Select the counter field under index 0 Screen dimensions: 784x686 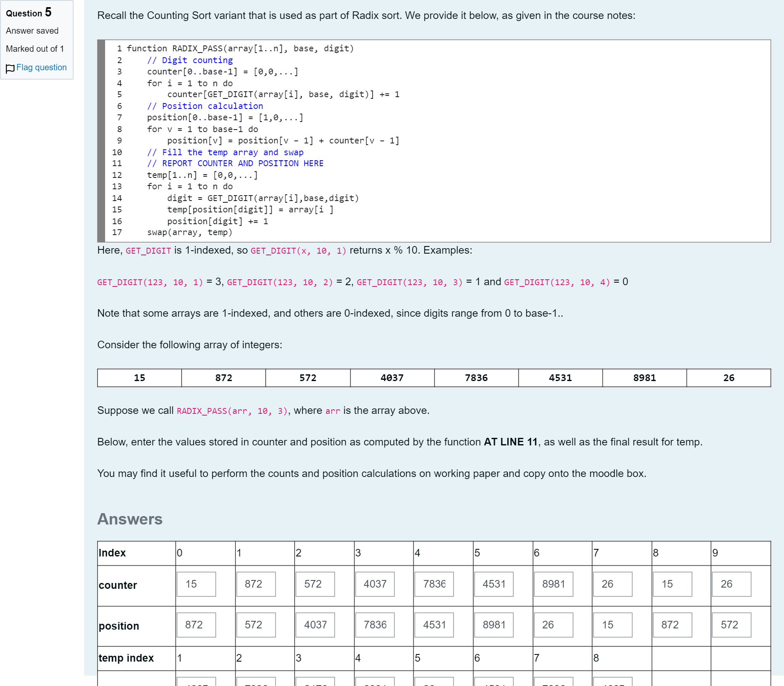[196, 584]
